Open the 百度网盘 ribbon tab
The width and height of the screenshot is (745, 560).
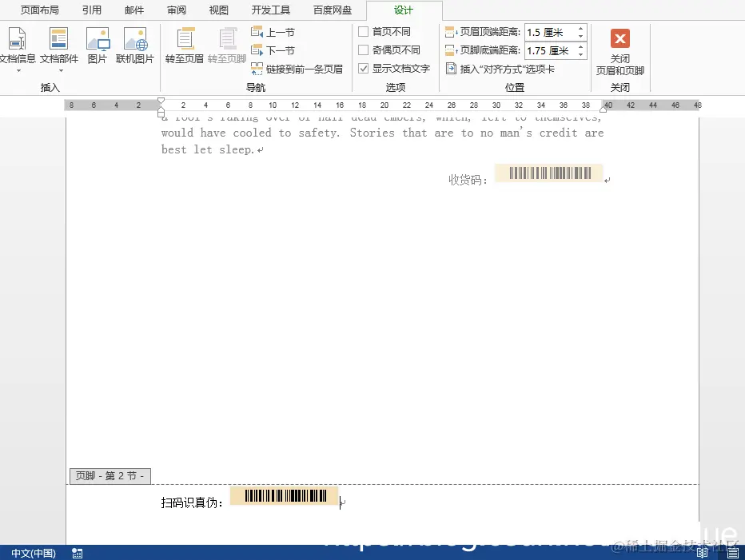332,10
